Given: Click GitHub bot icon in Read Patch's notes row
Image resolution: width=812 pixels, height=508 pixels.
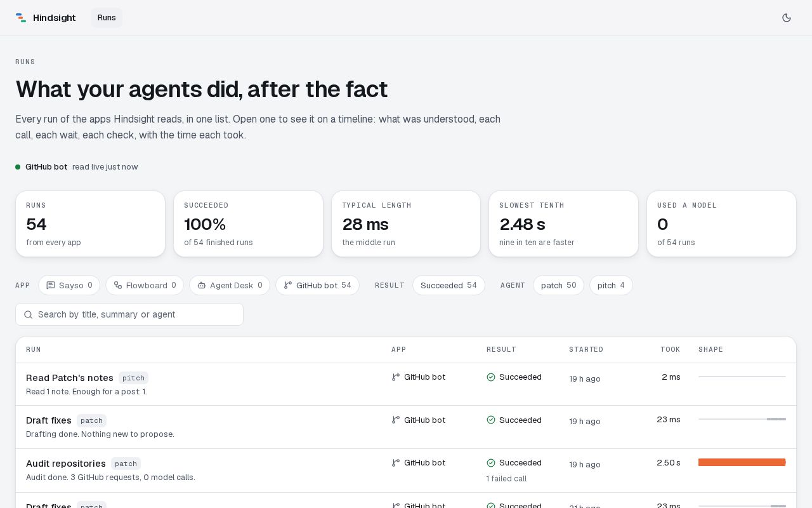Looking at the screenshot, I should tap(396, 377).
